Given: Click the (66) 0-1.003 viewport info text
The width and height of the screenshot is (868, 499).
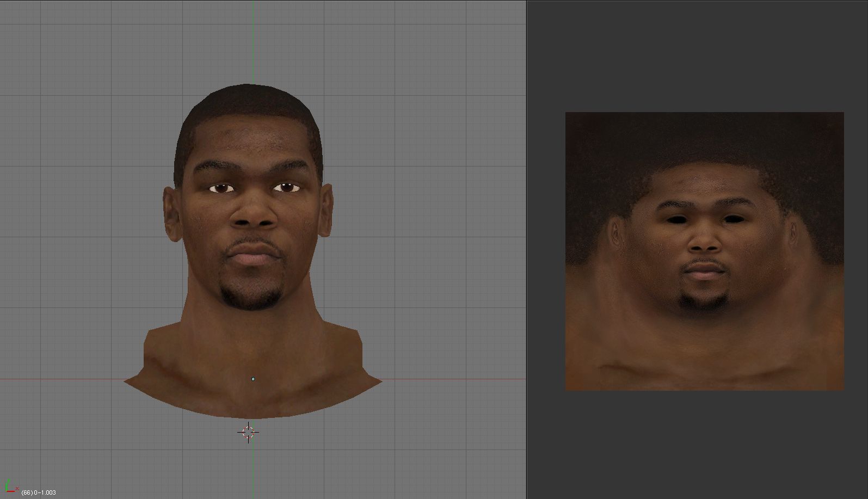Looking at the screenshot, I should point(39,492).
